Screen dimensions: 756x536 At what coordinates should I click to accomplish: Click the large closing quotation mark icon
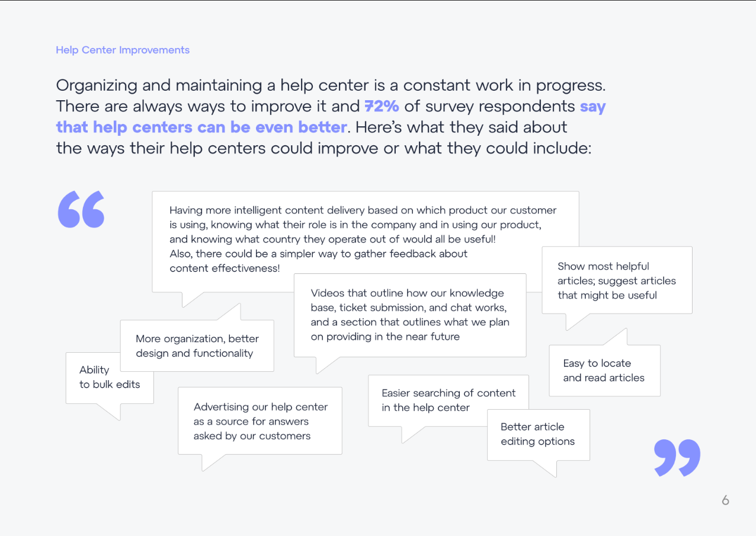[x=677, y=457]
